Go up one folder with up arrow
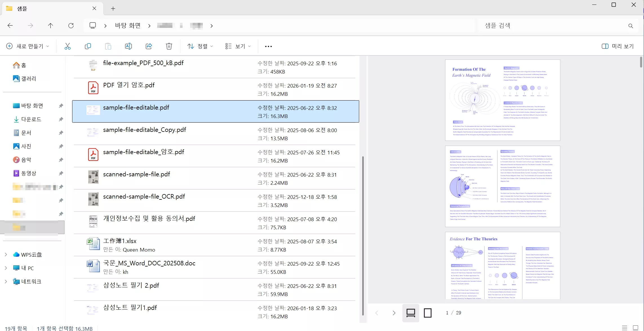644x331 pixels. (x=50, y=26)
